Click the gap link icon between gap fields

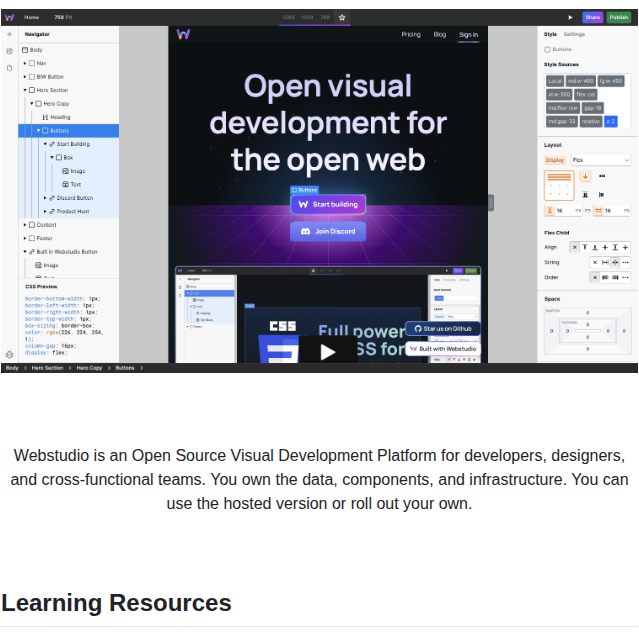(588, 211)
